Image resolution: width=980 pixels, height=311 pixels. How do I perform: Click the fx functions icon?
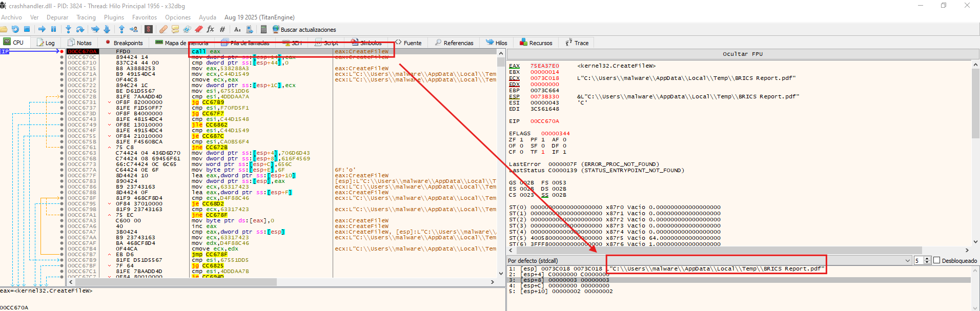click(210, 29)
